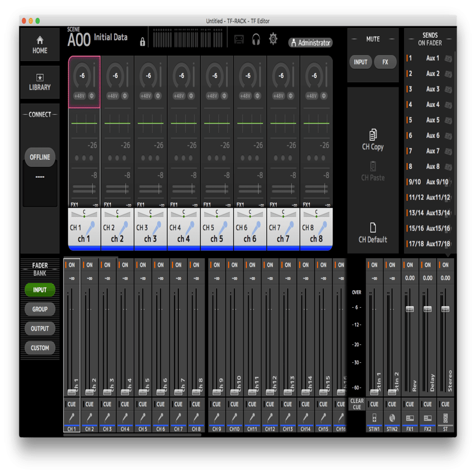This screenshot has height=476, width=476.
Task: Switch to the GROUP fader bank
Action: point(40,309)
